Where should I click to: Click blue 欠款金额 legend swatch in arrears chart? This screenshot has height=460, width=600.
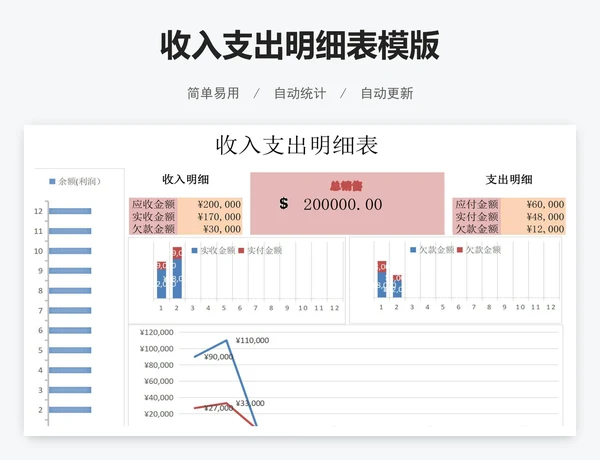pyautogui.click(x=413, y=250)
